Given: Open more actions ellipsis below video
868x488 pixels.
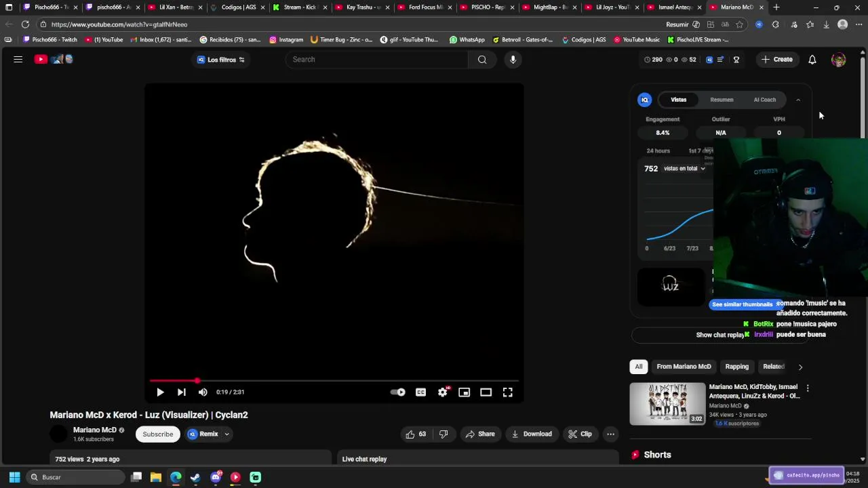Looking at the screenshot, I should point(610,434).
